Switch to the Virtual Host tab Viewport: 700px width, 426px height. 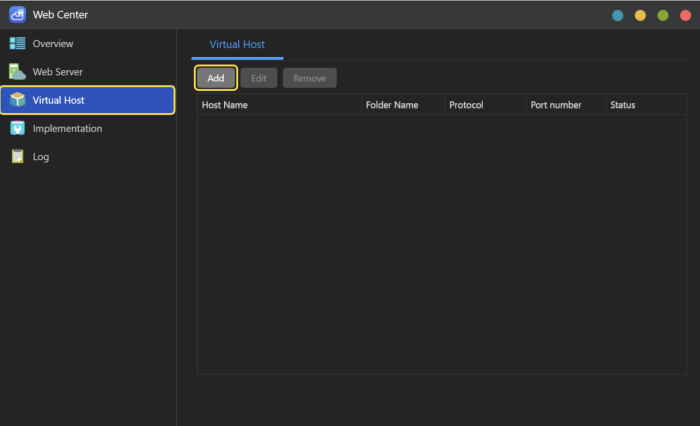pyautogui.click(x=237, y=45)
